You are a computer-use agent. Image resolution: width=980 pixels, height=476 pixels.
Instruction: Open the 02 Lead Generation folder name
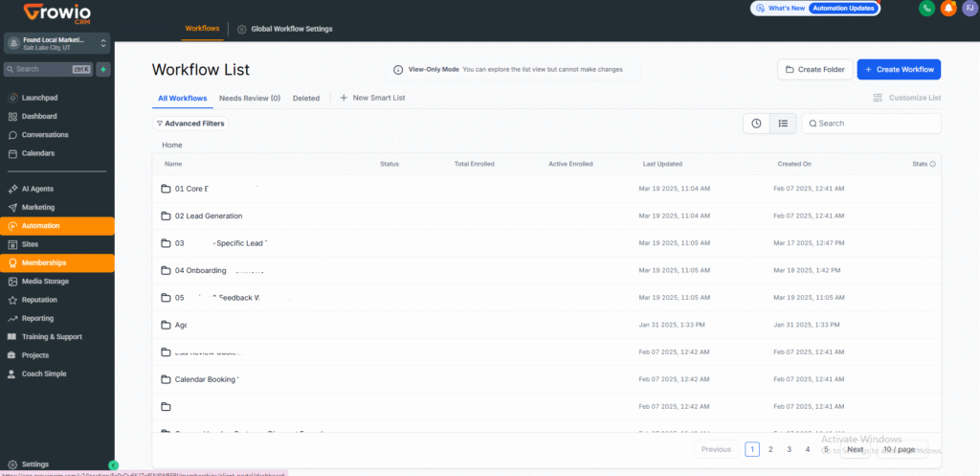point(209,215)
